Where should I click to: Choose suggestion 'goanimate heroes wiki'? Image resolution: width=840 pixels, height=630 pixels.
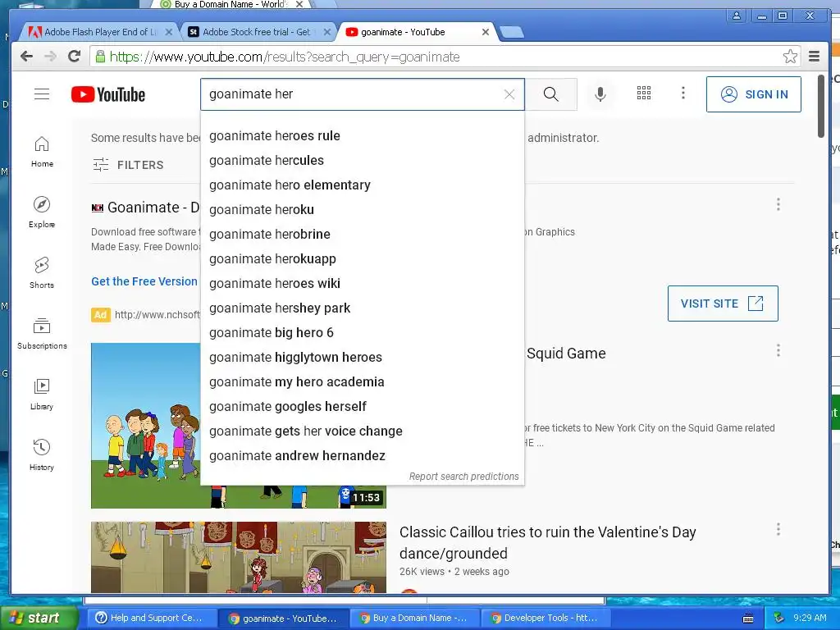point(363,284)
